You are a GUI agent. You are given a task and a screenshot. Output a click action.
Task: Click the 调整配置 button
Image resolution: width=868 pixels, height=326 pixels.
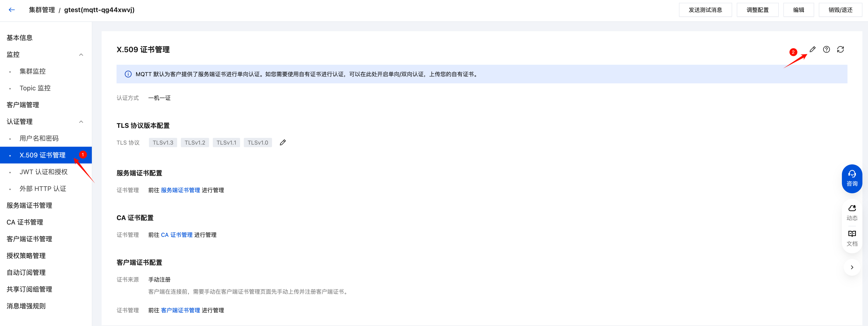[x=758, y=10]
